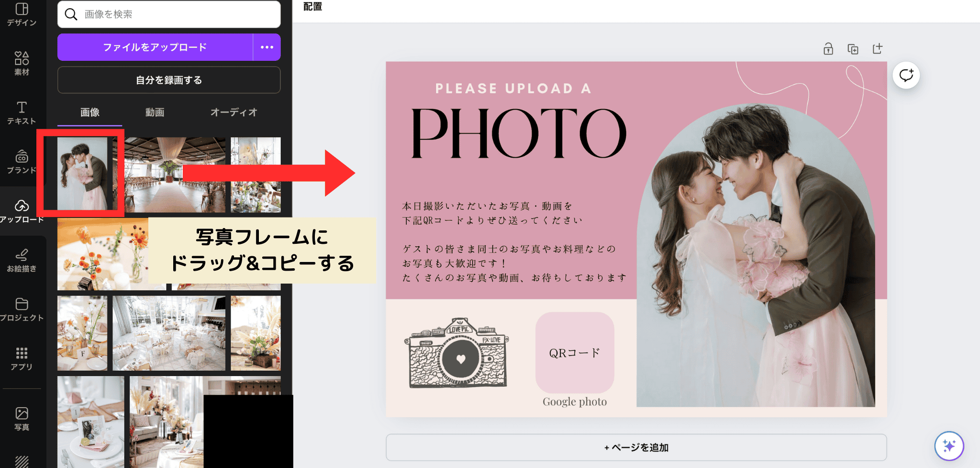Screen dimensions: 980x468
Task: Select the テキスト (Text) sidebar tool
Action: [x=22, y=113]
